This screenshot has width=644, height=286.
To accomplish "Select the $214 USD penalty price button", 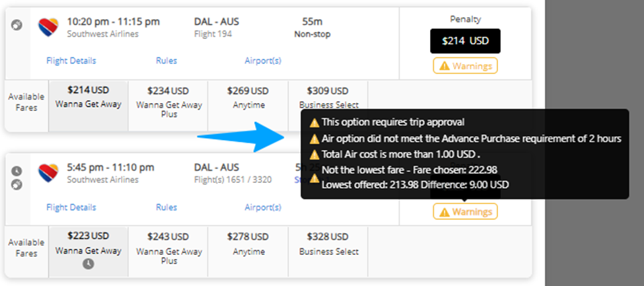I will (x=466, y=41).
